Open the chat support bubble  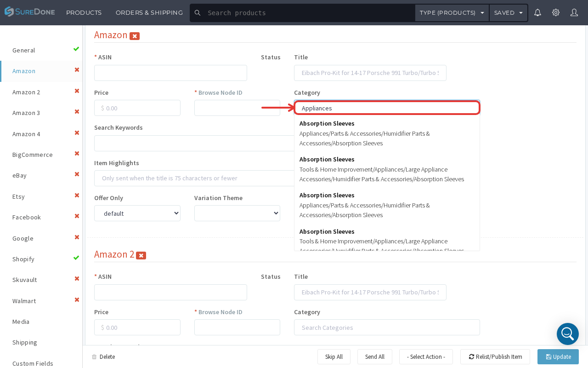568,334
